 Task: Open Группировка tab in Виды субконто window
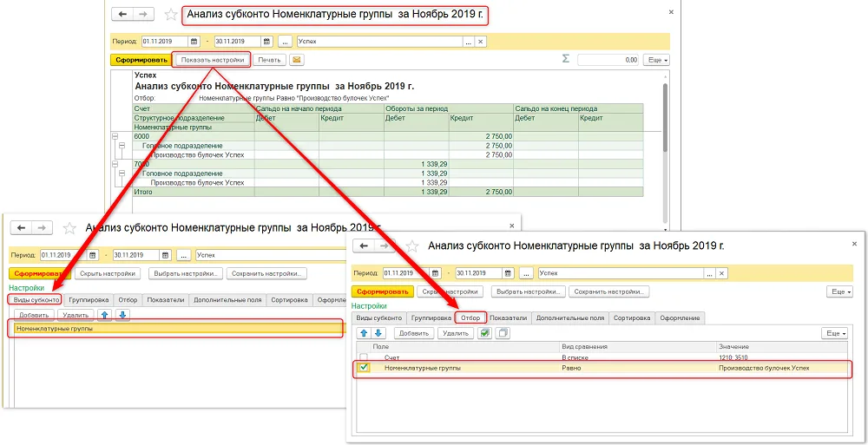(89, 299)
